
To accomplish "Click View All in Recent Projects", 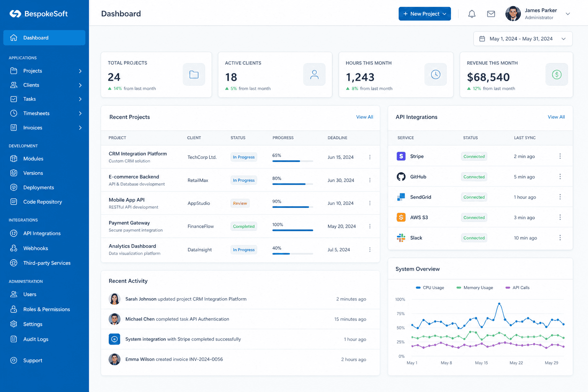I will [364, 117].
